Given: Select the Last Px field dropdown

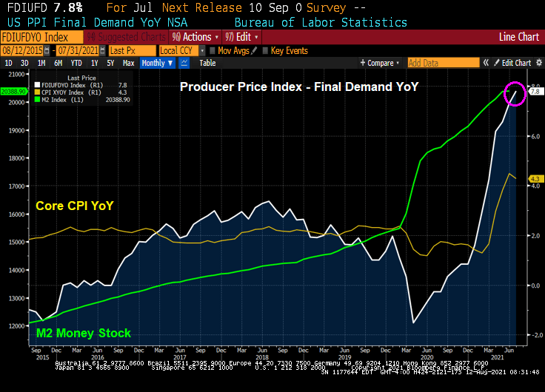Looking at the screenshot, I should point(130,50).
